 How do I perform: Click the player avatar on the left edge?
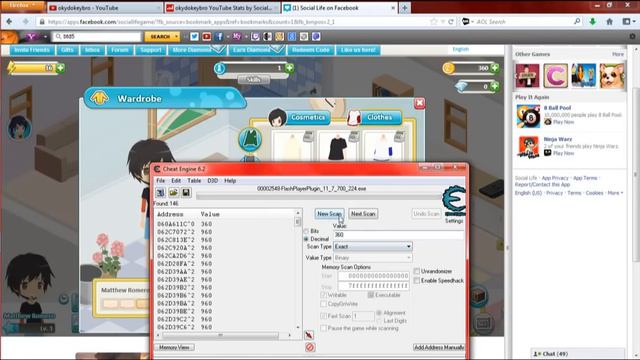19,127
